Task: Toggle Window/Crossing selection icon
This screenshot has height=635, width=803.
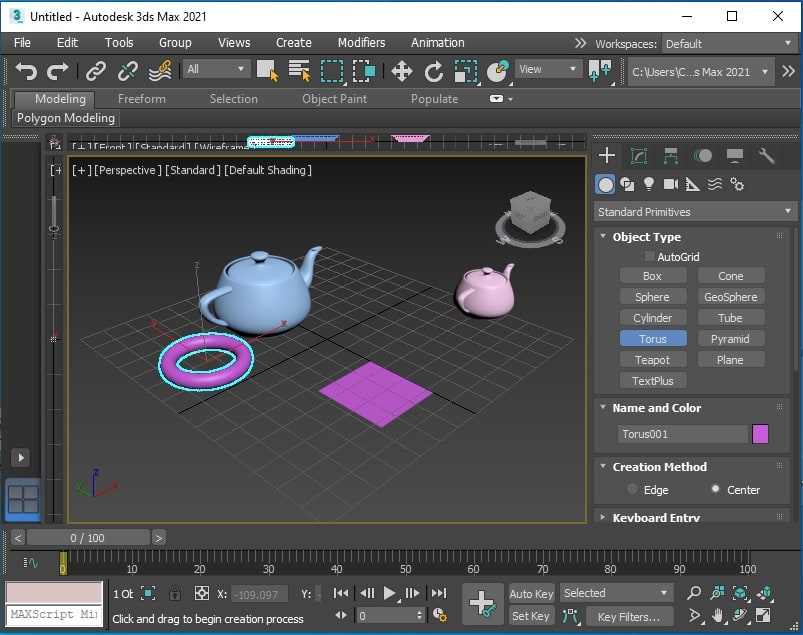Action: pos(364,71)
